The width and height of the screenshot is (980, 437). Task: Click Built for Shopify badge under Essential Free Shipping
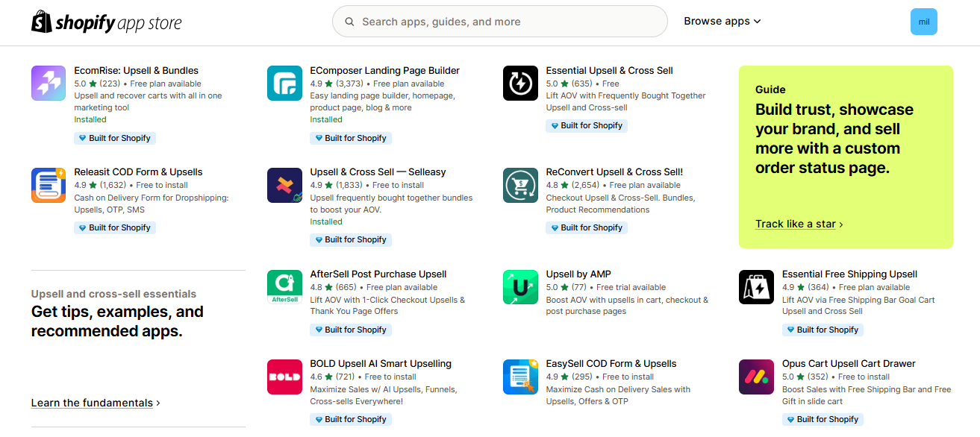point(823,330)
